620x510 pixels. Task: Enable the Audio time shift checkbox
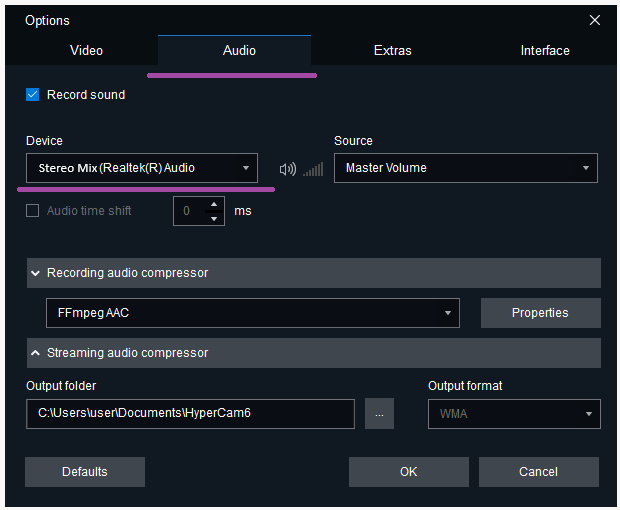coord(32,210)
